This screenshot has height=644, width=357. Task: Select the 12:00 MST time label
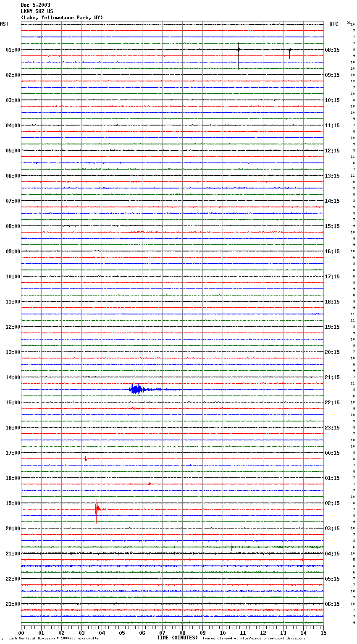pos(13,327)
